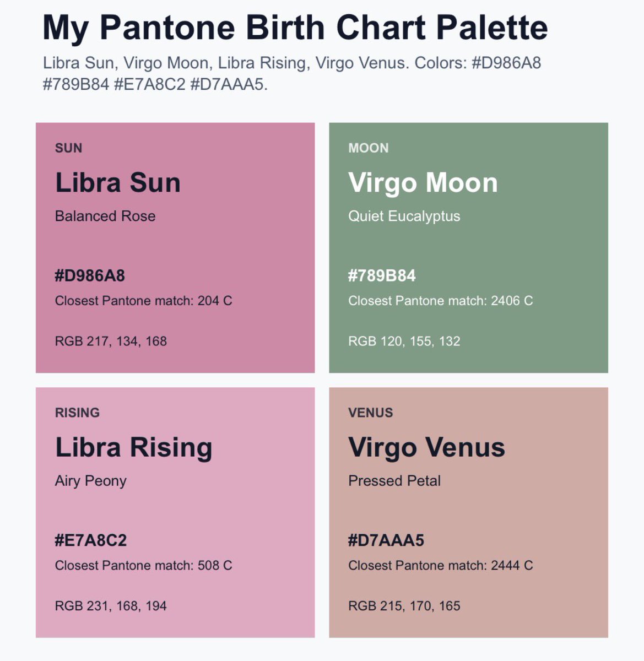The image size is (644, 661).
Task: Click the Quiet Eucalyptus color name
Action: (404, 216)
